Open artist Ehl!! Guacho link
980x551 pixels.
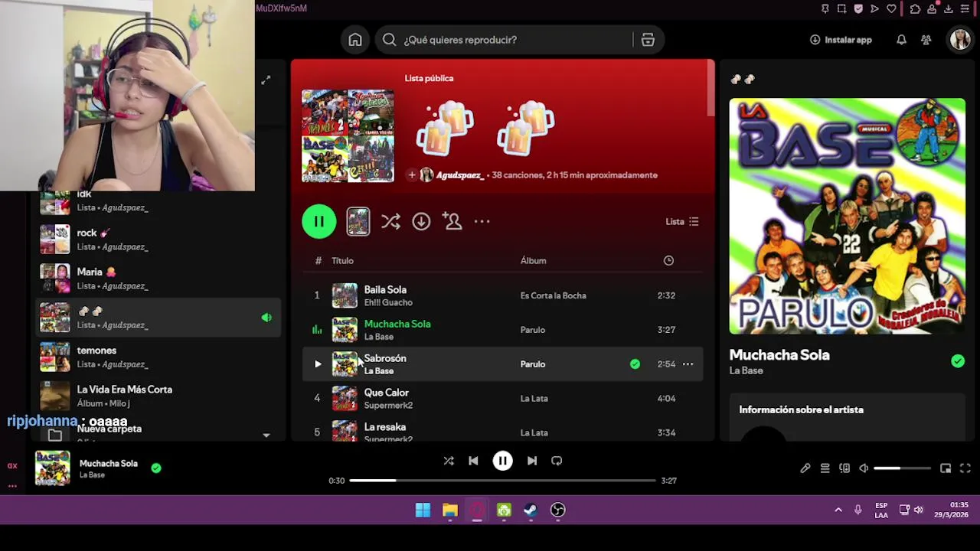pos(388,303)
